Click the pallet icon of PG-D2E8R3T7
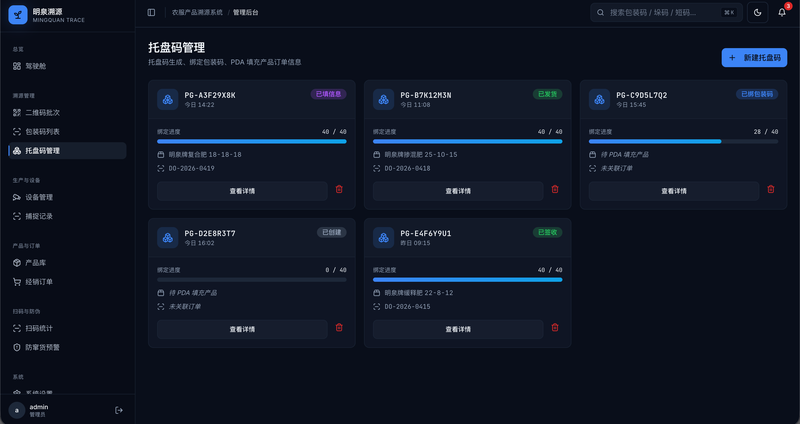Image resolution: width=800 pixels, height=424 pixels. (167, 238)
